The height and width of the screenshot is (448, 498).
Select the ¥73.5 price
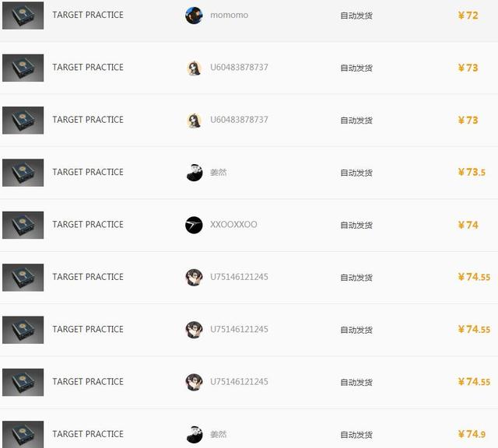pos(472,172)
